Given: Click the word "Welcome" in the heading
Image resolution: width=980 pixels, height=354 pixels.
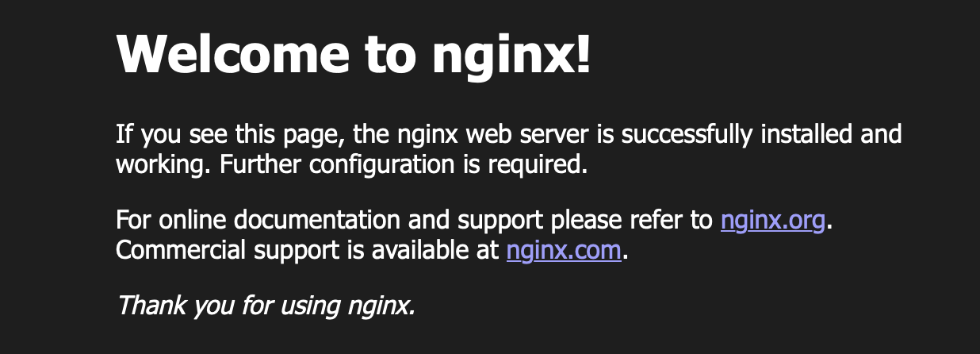Looking at the screenshot, I should 232,54.
